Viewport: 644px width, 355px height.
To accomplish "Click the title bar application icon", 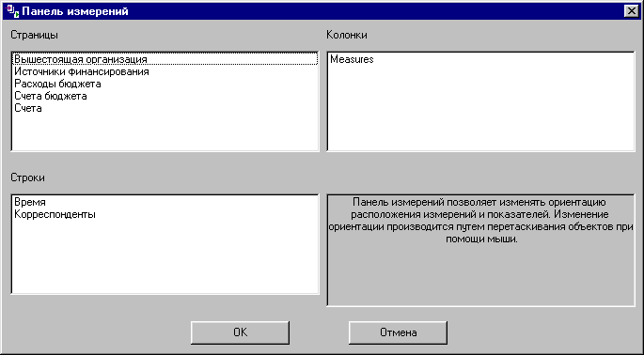I will [x=13, y=11].
